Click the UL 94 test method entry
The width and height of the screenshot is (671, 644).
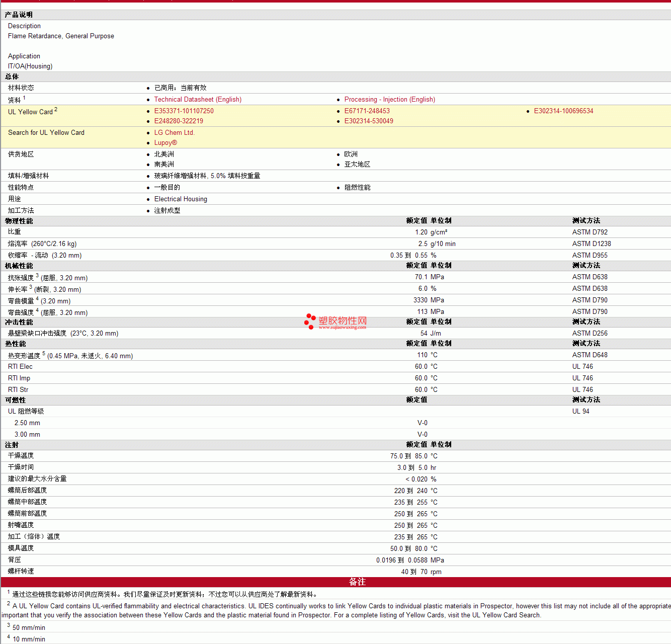coord(580,412)
